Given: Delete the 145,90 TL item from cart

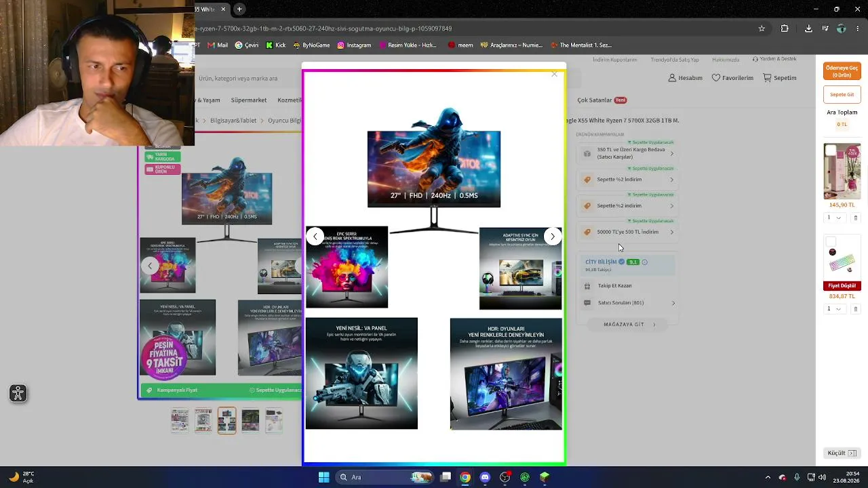Looking at the screenshot, I should point(856,218).
